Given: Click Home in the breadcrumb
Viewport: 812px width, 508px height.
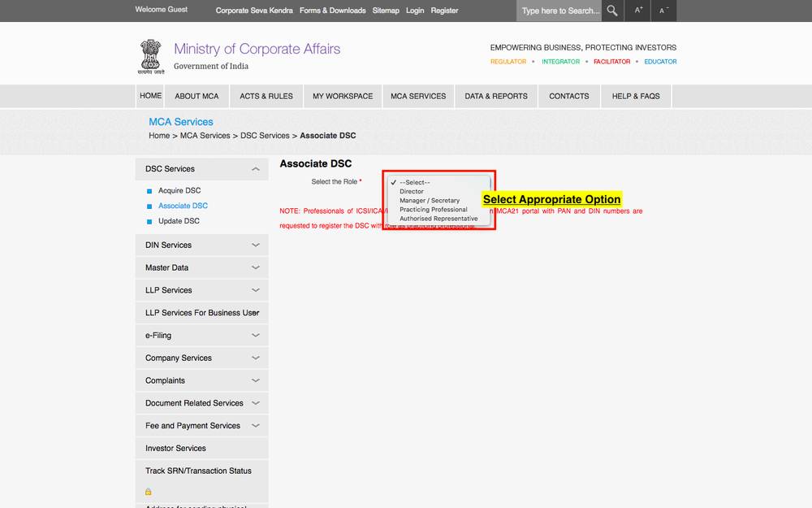Looking at the screenshot, I should pyautogui.click(x=159, y=136).
